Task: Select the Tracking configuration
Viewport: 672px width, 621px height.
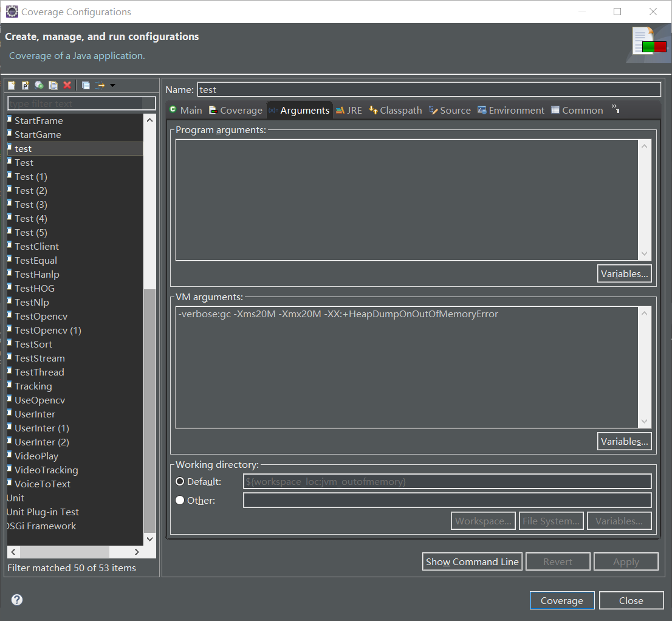Action: pyautogui.click(x=33, y=386)
